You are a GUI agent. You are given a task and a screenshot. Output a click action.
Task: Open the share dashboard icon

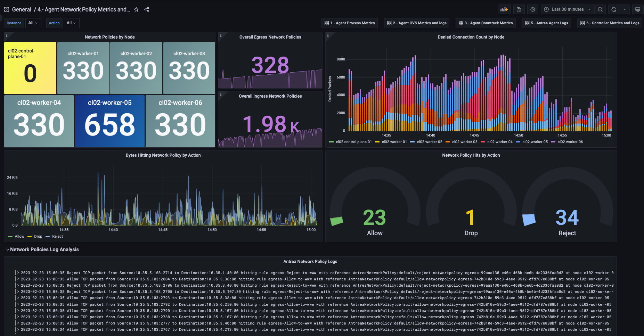click(x=146, y=9)
